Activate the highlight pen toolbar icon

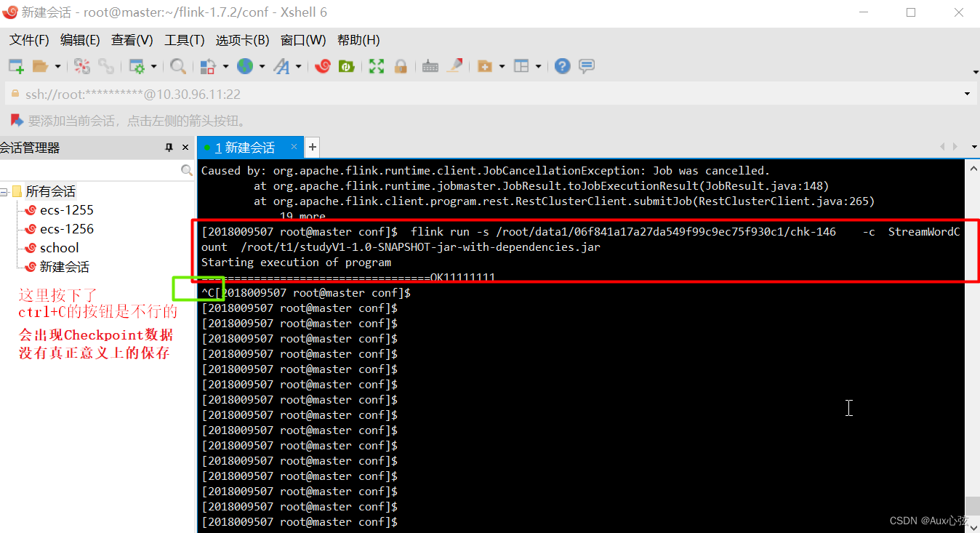pos(455,65)
